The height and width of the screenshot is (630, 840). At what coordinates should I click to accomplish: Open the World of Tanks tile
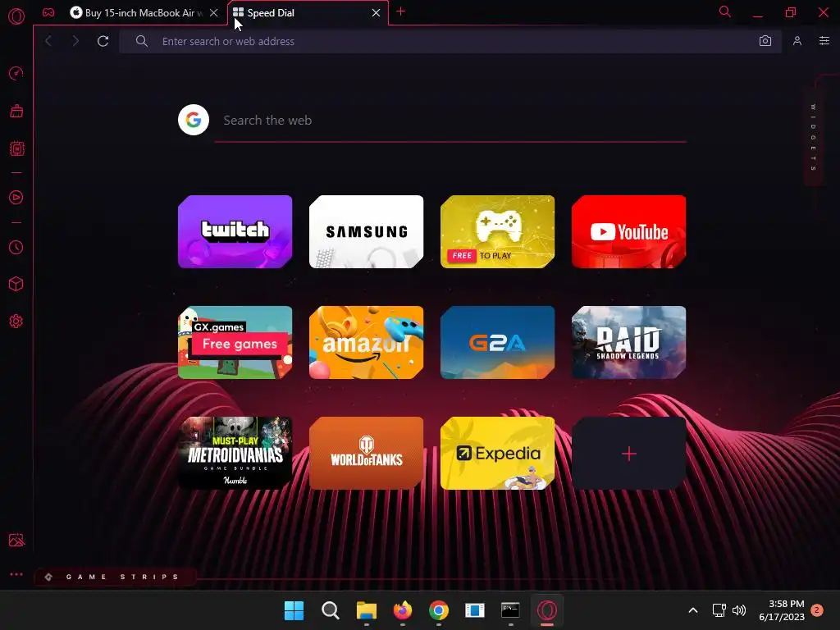[367, 453]
